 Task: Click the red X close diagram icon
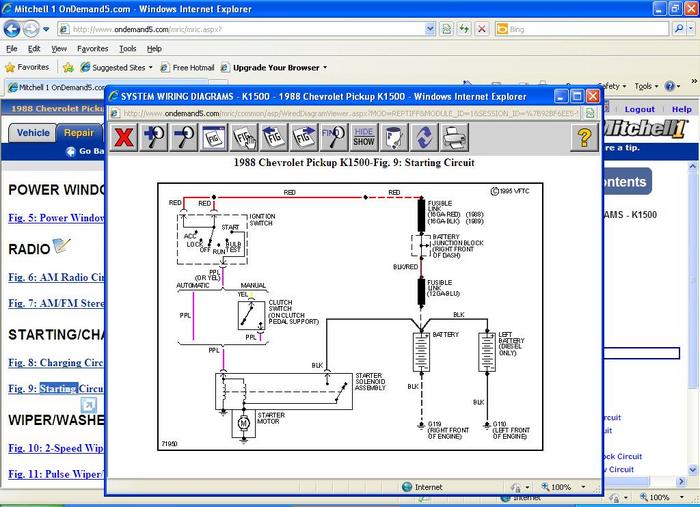coord(124,137)
